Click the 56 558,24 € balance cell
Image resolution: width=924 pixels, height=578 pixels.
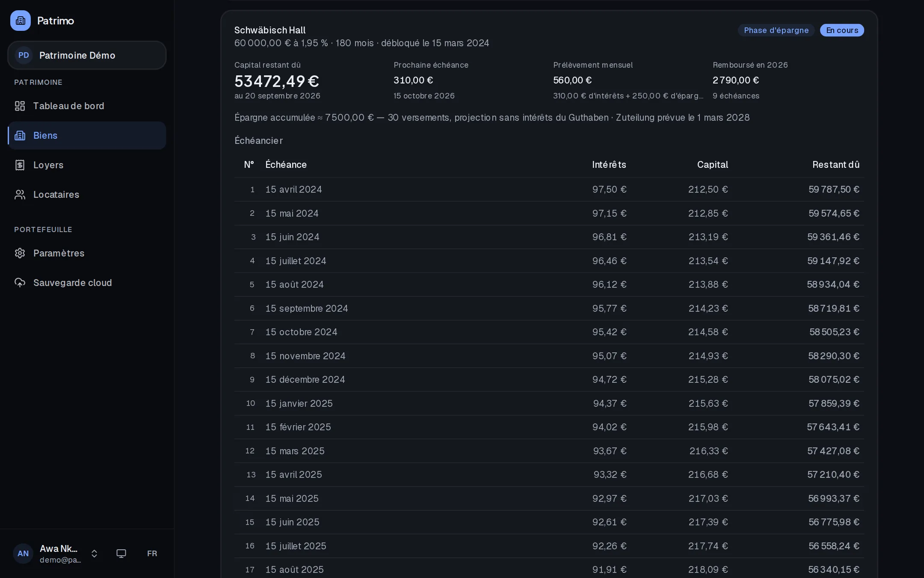[834, 546]
